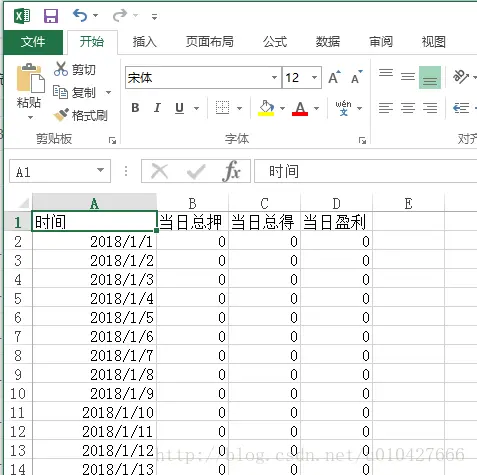Image resolution: width=477 pixels, height=475 pixels.
Task: Click the greyed-out Redo arrow
Action: click(x=120, y=15)
